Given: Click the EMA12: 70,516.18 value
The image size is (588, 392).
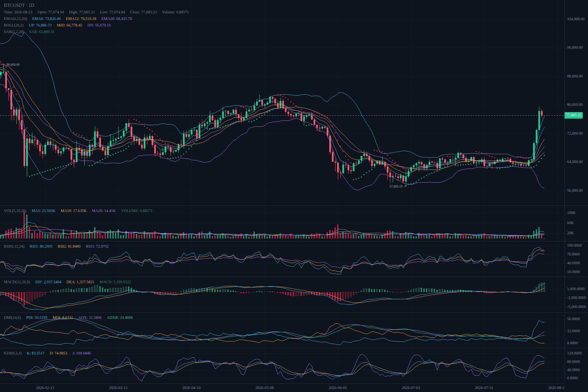Looking at the screenshot, I should tap(81, 19).
